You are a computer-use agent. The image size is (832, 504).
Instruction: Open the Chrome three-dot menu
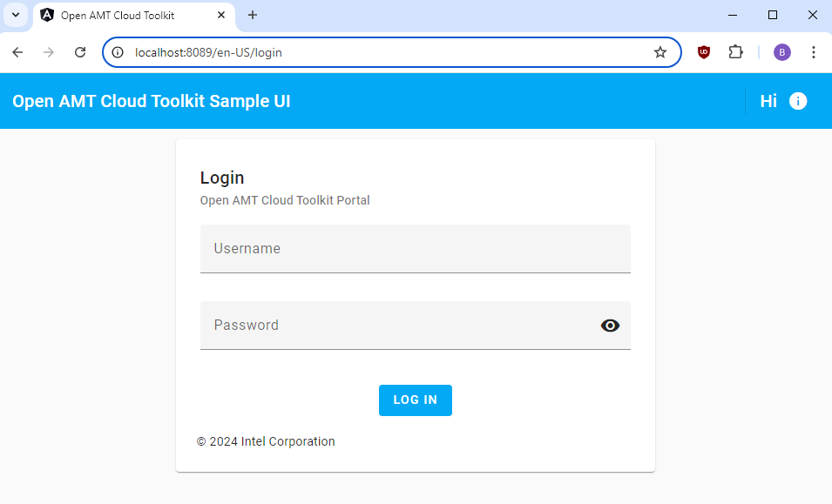tap(813, 52)
